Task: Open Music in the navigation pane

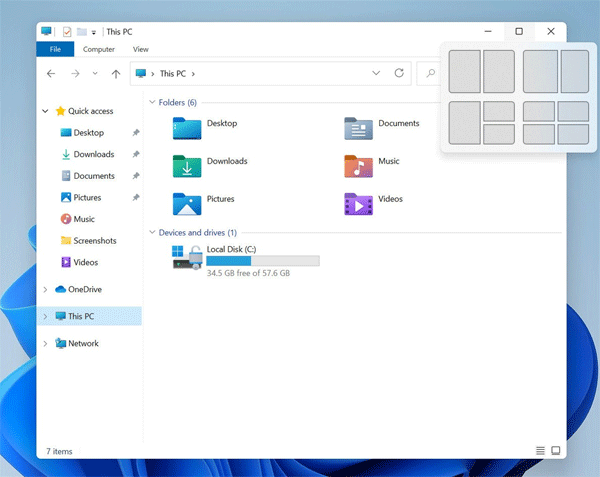Action: [84, 219]
